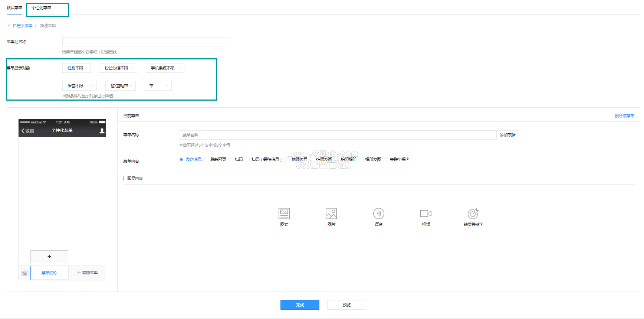Viewport: 644px width, 319px height.
Task: Choose the 视频 video reply icon
Action: [x=425, y=214]
